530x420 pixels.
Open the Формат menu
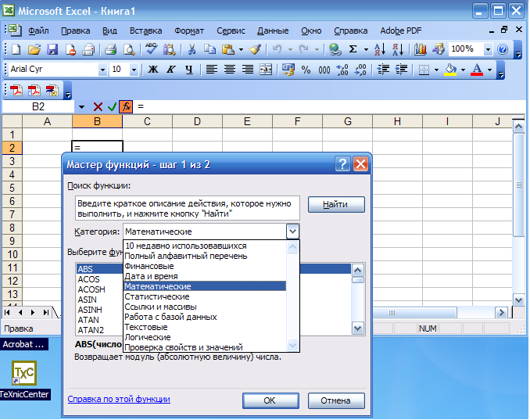[x=189, y=31]
